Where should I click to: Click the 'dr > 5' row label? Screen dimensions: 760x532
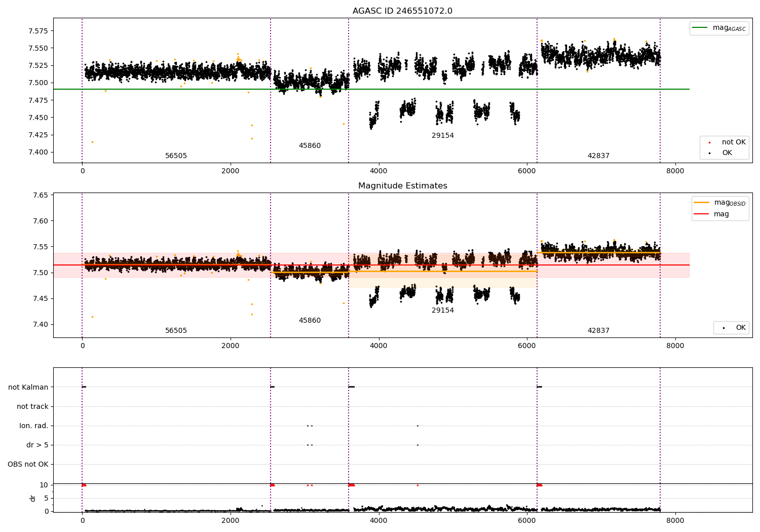click(x=37, y=445)
